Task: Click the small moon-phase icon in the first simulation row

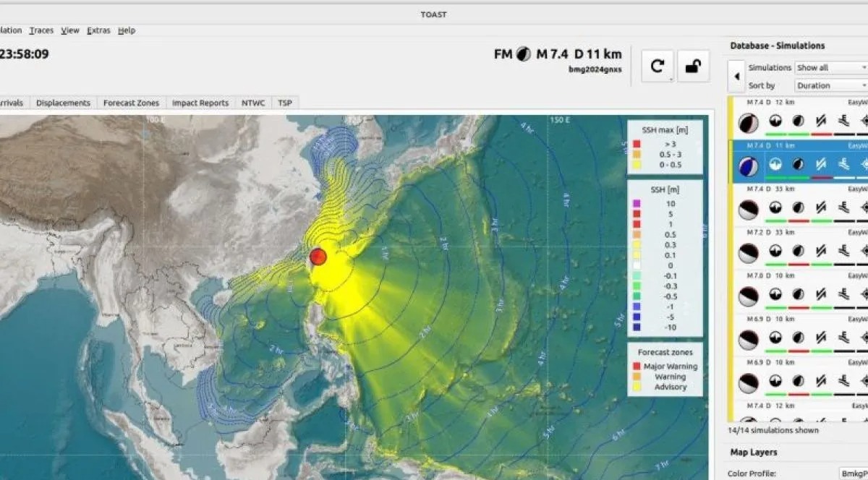Action: 797,120
